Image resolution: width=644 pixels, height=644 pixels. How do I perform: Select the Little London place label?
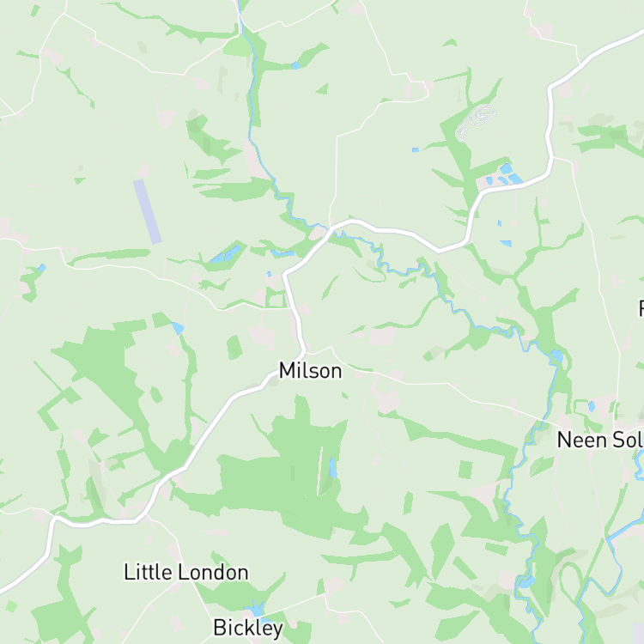186,572
